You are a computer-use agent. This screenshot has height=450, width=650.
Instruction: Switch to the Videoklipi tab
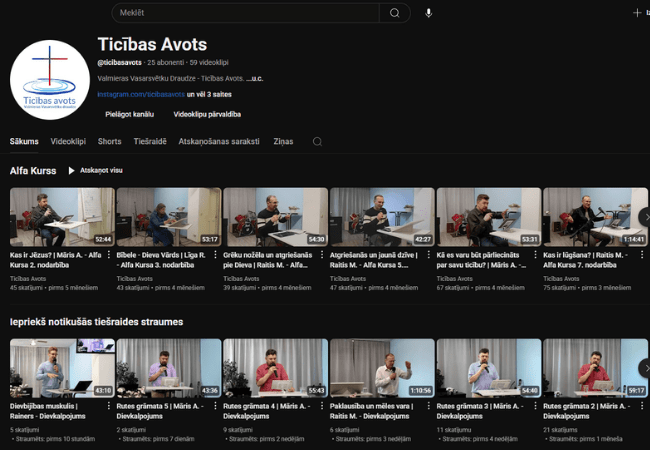(68, 142)
